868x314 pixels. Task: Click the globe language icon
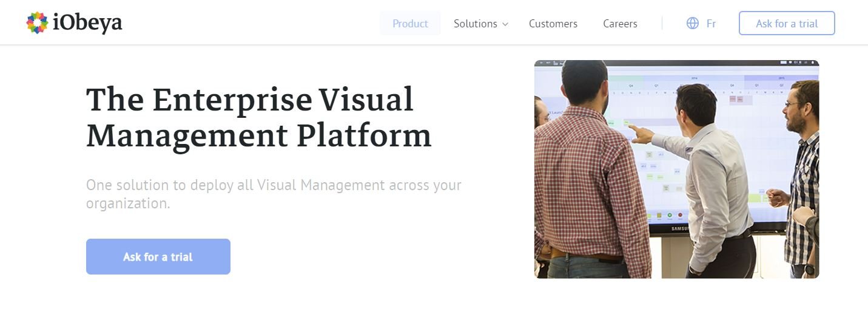[692, 24]
